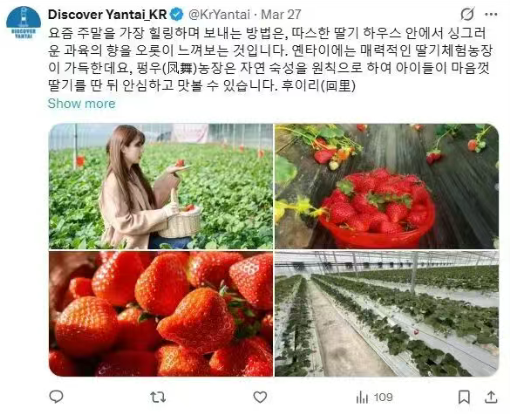This screenshot has width=510, height=414.
Task: Like the tweet with heart icon
Action: pyautogui.click(x=260, y=397)
